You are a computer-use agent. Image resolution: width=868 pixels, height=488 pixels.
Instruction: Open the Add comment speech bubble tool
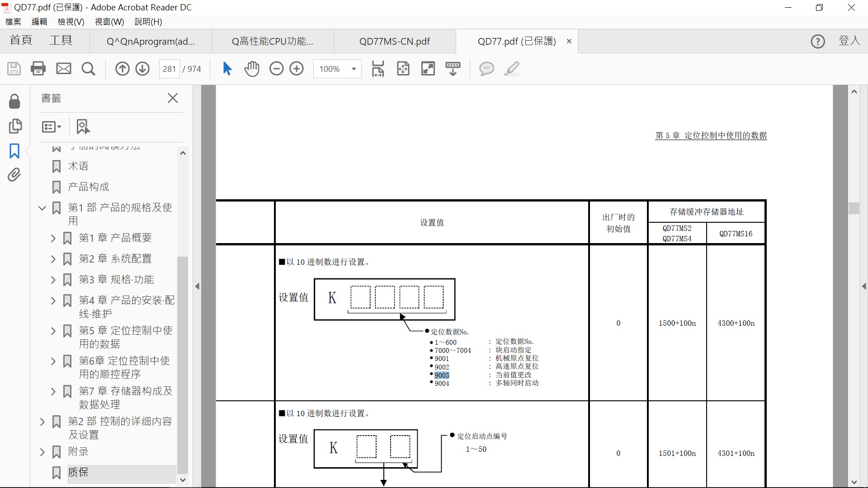[486, 69]
